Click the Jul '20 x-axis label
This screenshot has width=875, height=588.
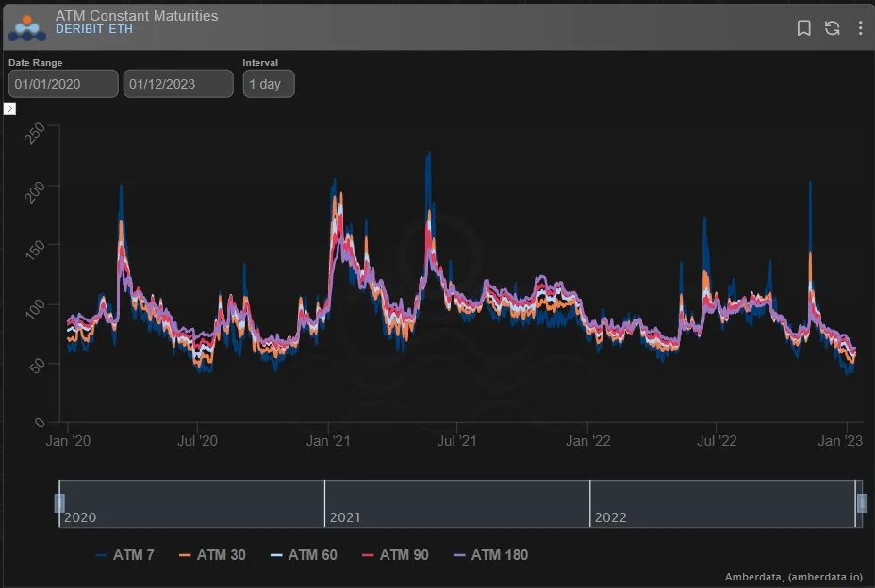[197, 441]
